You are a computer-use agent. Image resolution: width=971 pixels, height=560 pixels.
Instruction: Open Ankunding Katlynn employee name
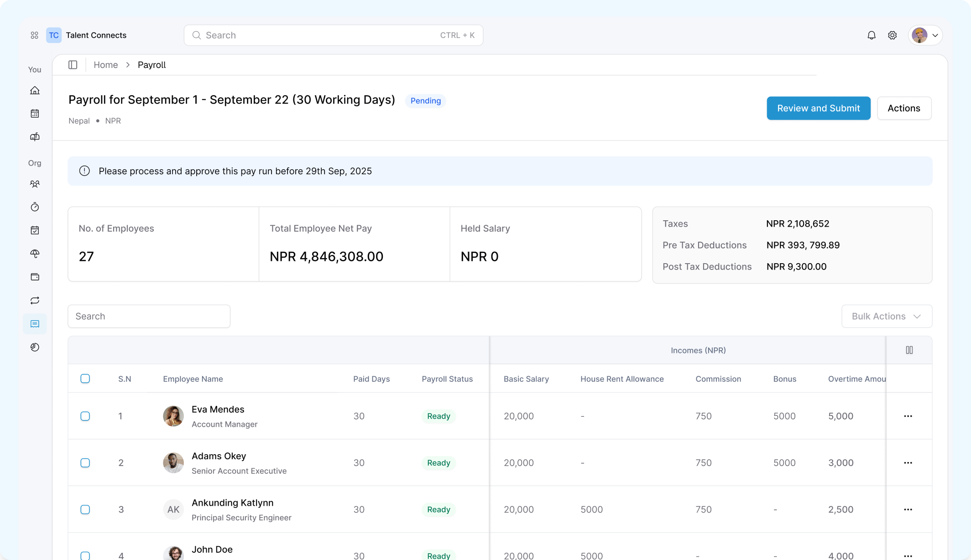[233, 503]
